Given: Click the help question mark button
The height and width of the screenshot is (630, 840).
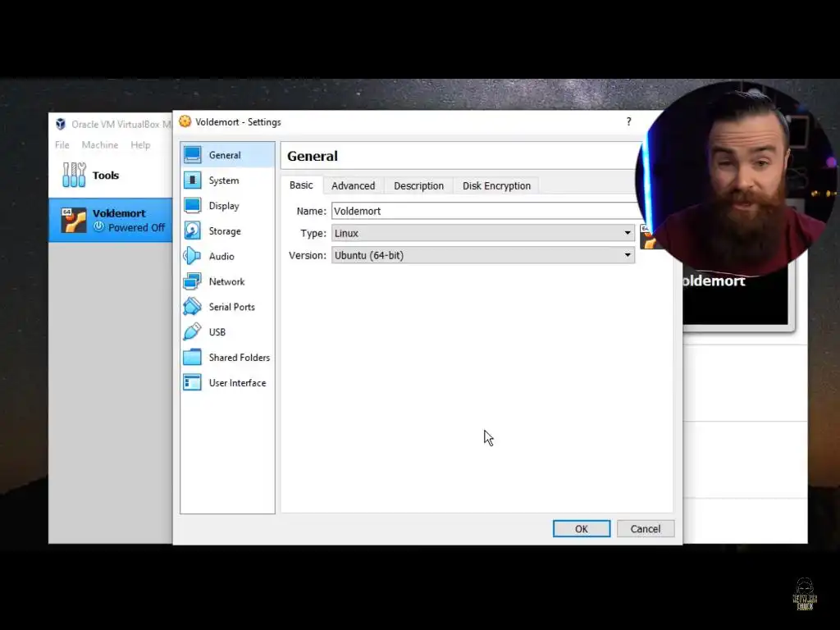Looking at the screenshot, I should click(x=629, y=121).
